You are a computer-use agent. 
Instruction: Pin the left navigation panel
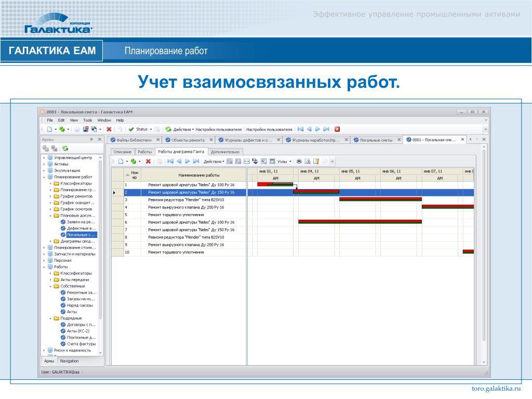[91, 139]
